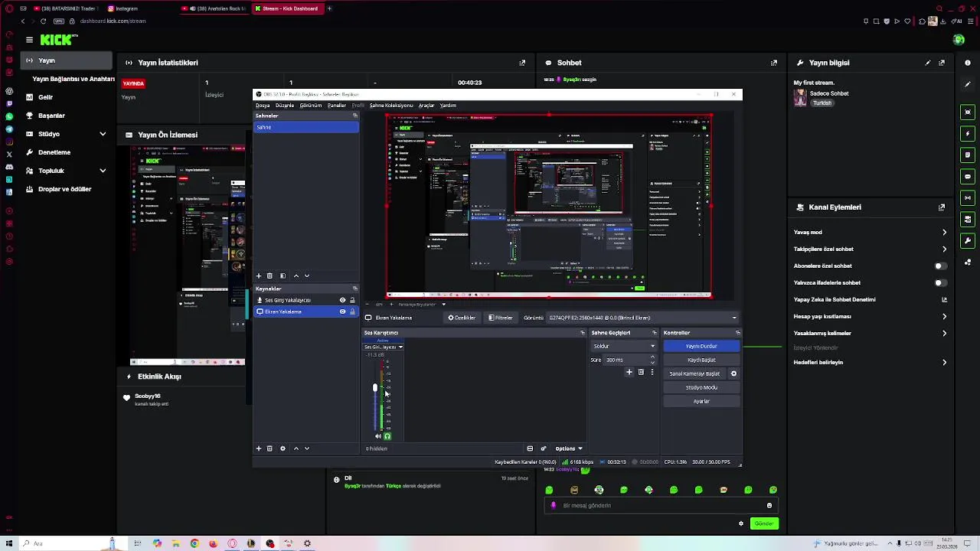Viewport: 980px width, 551px height.
Task: Open Sahne Koleksiyonu menu in OBS
Action: [391, 106]
